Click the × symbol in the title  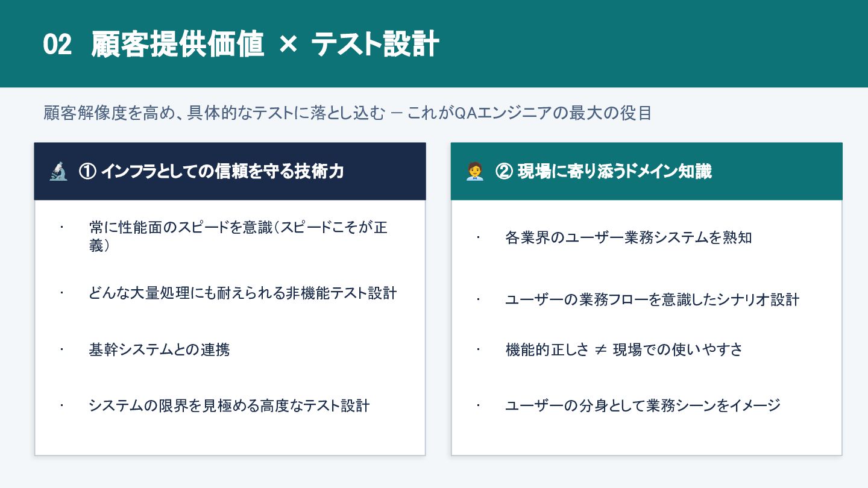coord(288,46)
